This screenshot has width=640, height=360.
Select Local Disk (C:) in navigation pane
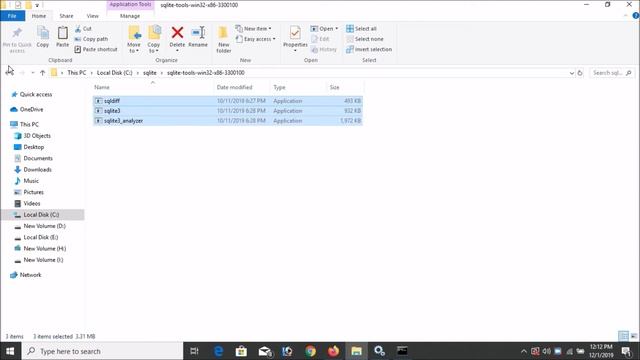42,215
